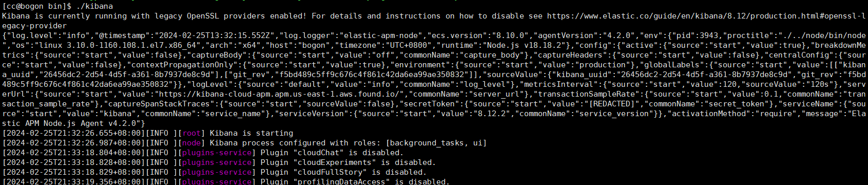Click the "cloudFullStory" plugin name
This screenshot has width=868, height=185.
point(330,172)
